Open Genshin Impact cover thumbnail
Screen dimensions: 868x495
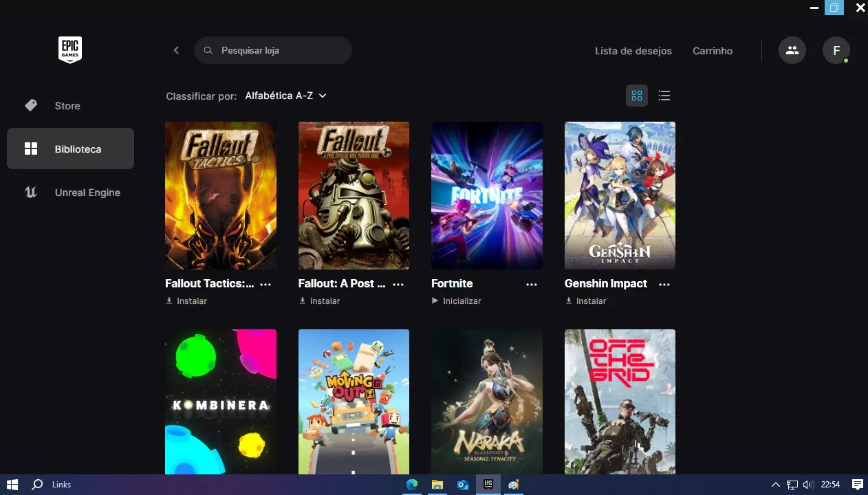(620, 195)
